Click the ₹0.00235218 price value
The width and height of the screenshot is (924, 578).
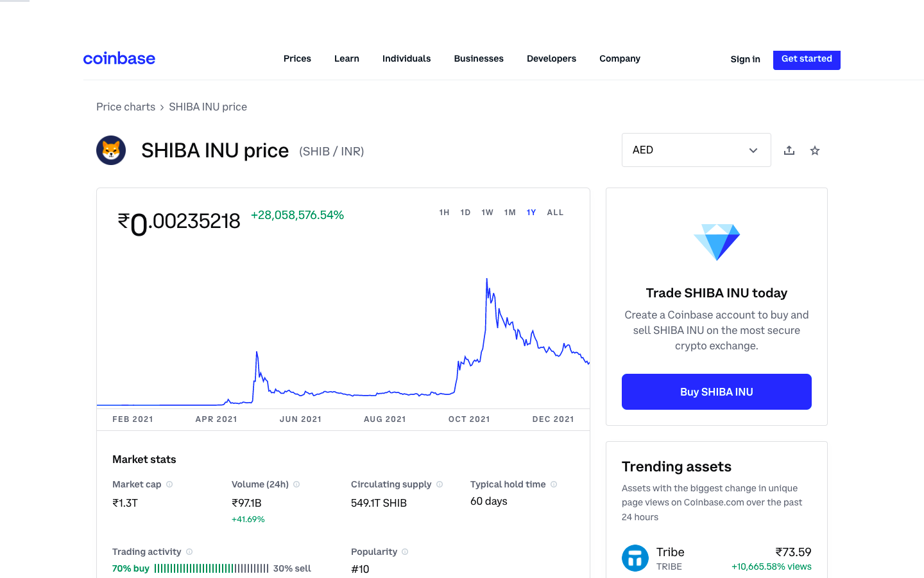click(x=179, y=222)
